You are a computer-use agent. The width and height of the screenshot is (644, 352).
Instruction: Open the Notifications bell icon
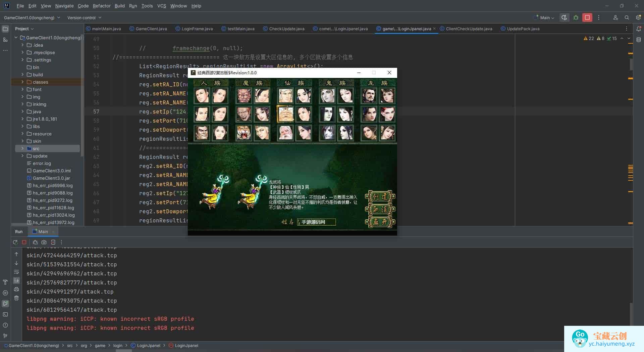click(x=638, y=29)
